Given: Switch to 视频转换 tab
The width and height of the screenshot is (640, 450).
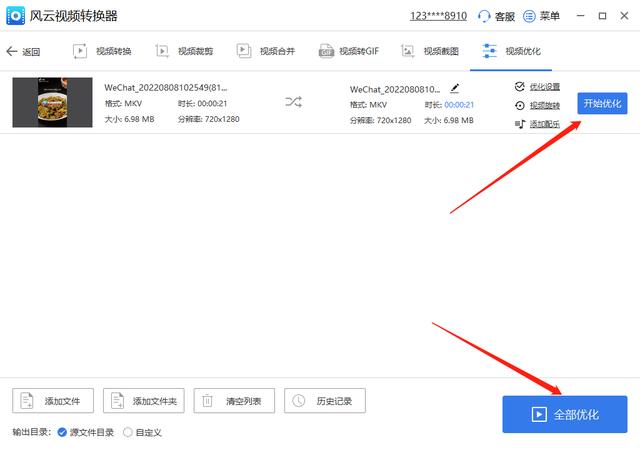Looking at the screenshot, I should pos(102,51).
